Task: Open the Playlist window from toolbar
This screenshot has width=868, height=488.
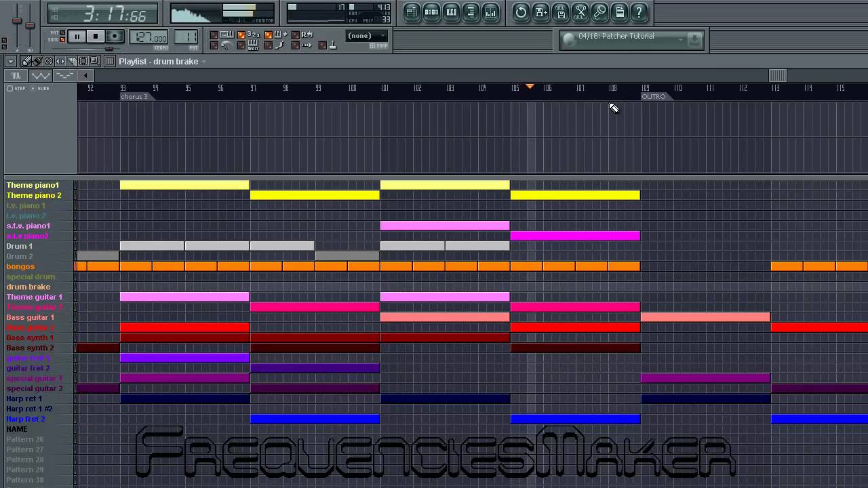Action: (x=412, y=12)
